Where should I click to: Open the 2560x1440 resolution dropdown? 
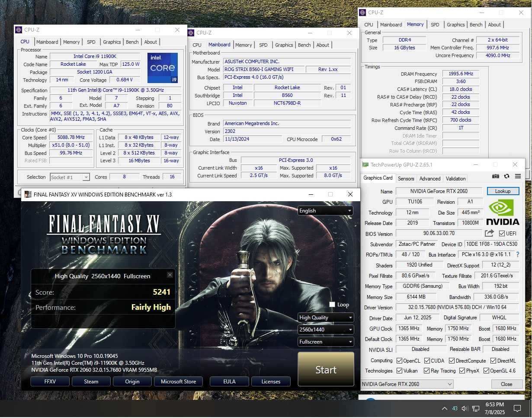click(326, 330)
